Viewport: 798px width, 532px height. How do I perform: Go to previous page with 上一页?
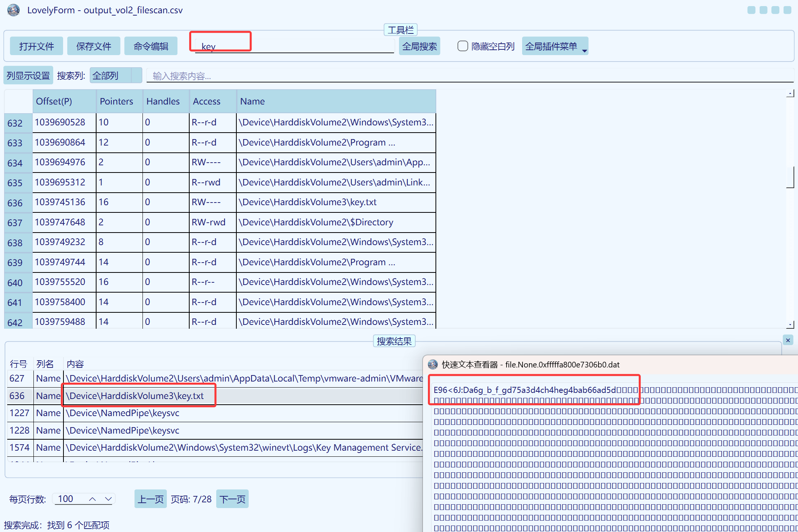[x=150, y=499]
